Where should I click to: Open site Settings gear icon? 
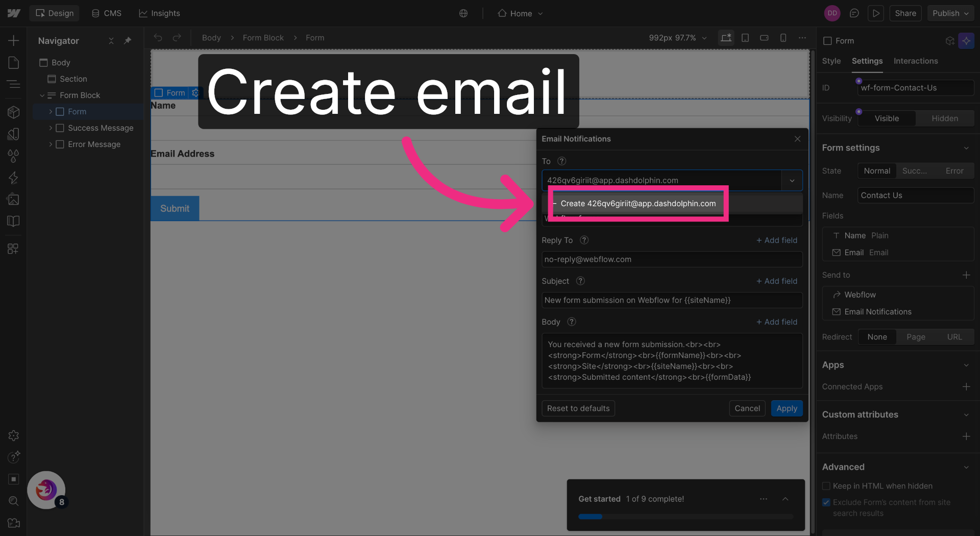(14, 435)
